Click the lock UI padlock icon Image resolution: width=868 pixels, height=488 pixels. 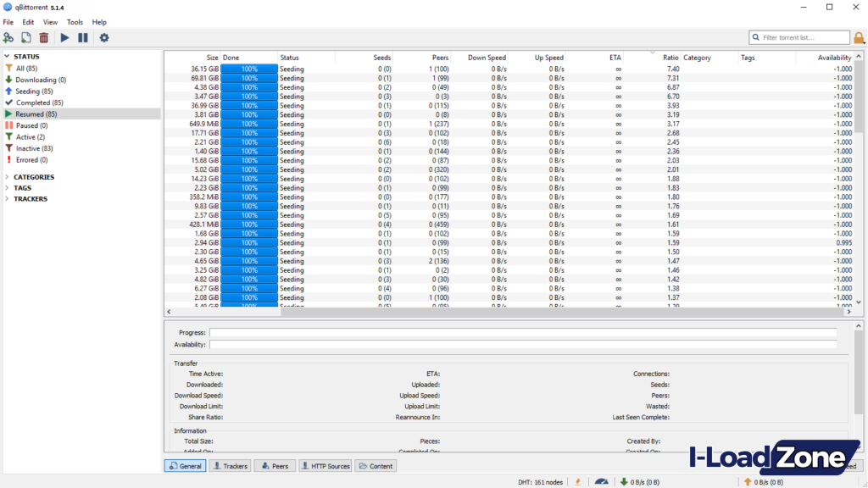click(x=859, y=37)
